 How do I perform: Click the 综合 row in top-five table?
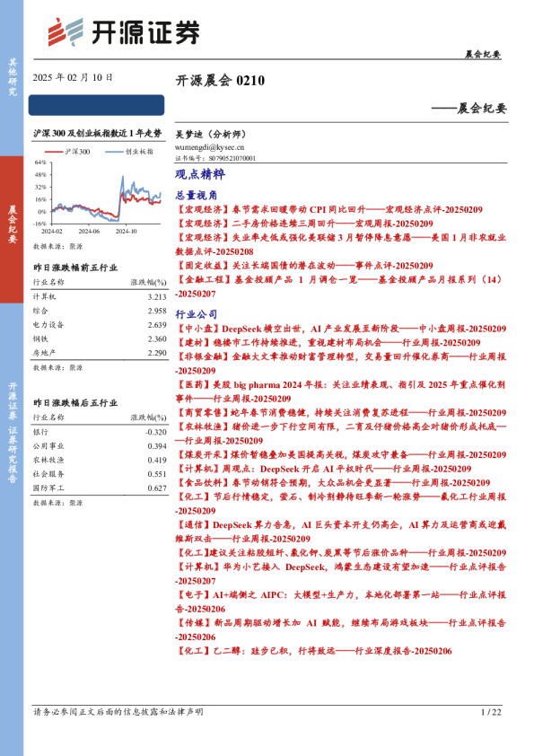coord(100,311)
